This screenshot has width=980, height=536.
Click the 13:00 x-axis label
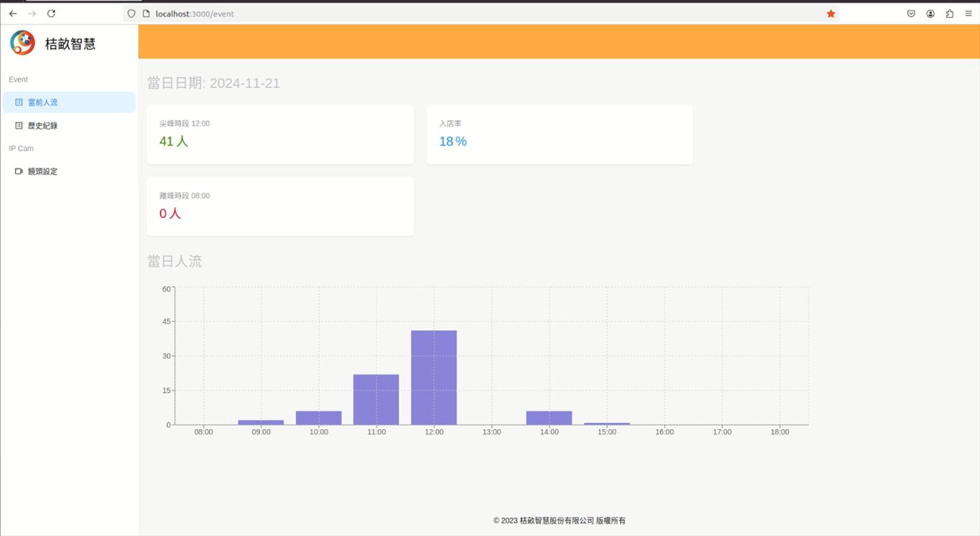(x=492, y=432)
